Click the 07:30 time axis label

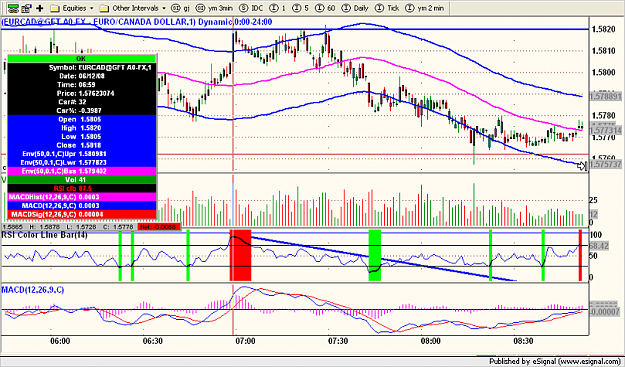click(x=338, y=341)
